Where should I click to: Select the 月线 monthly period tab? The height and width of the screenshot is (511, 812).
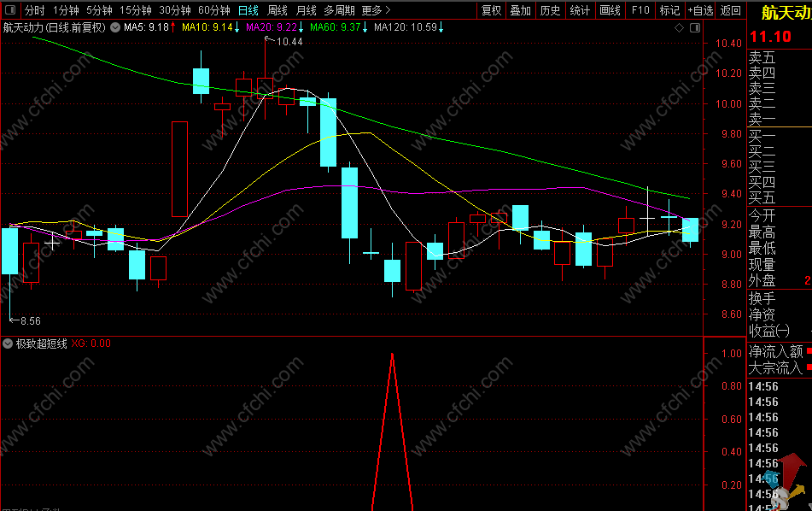point(306,10)
